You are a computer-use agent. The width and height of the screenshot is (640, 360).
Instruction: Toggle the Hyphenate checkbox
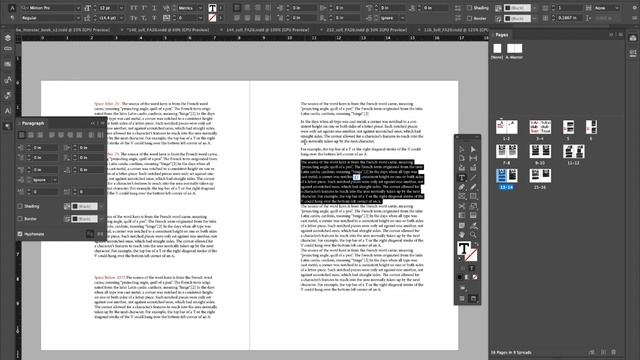click(20, 234)
